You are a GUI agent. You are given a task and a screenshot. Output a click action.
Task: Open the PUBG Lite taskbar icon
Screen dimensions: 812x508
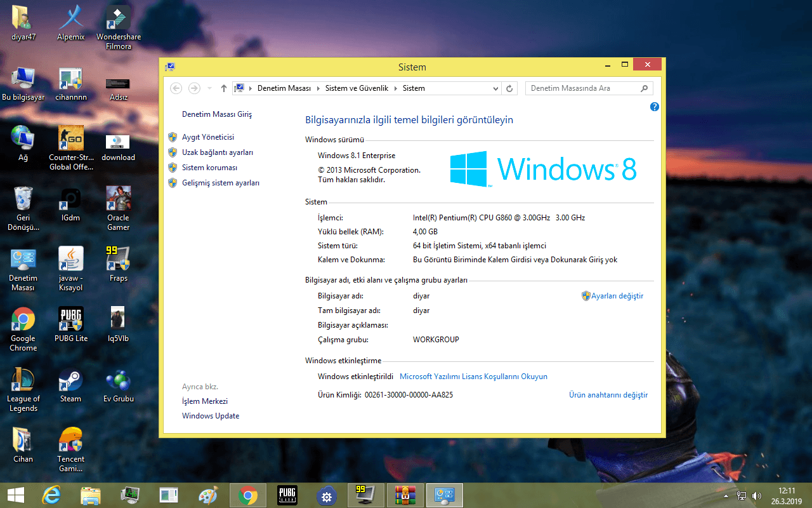click(287, 495)
